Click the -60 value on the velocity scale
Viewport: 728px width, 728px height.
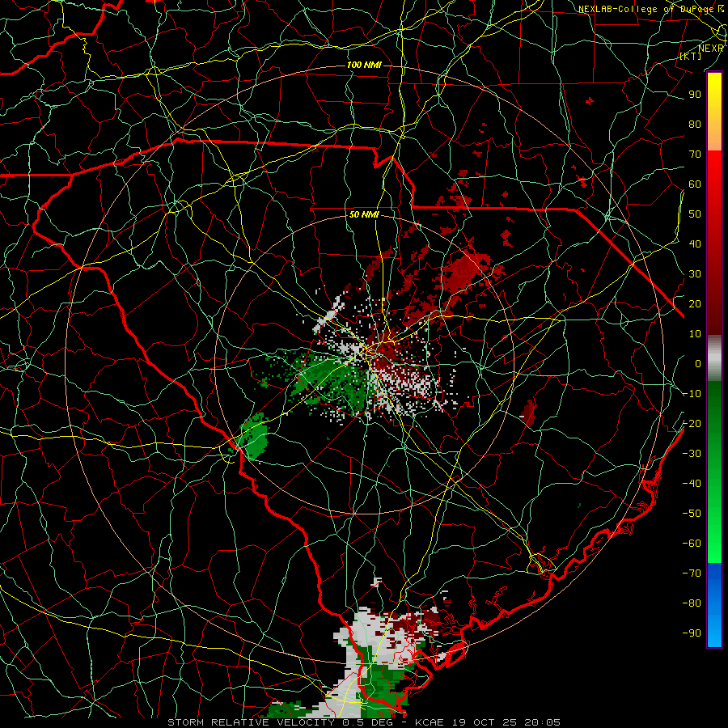(692, 544)
